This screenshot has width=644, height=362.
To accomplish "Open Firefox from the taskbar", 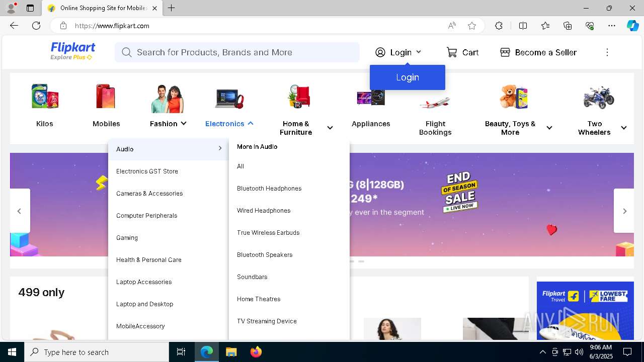I will [256, 352].
